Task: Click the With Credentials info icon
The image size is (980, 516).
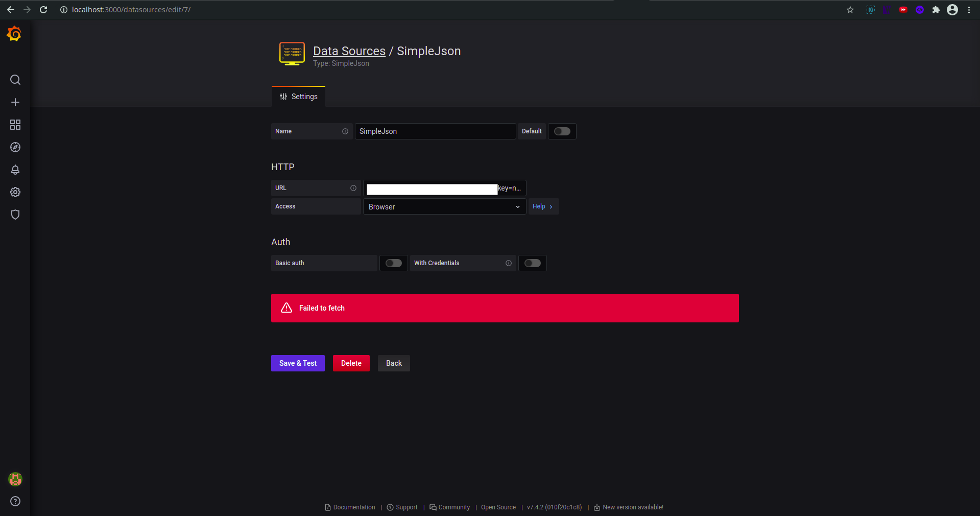Action: tap(509, 263)
